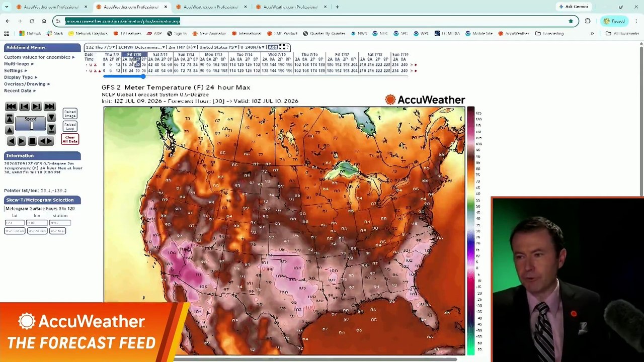Click the station input field
Viewport: 644px width, 362px height.
click(60, 223)
